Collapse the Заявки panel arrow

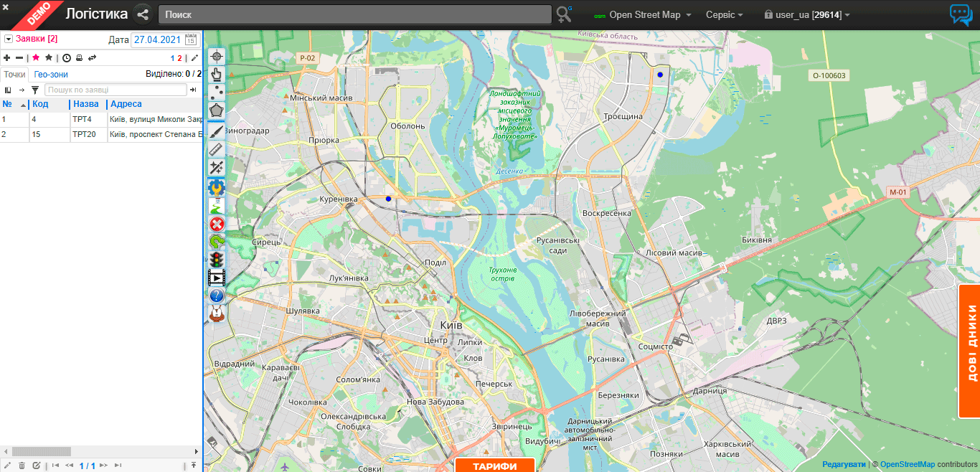(x=9, y=39)
